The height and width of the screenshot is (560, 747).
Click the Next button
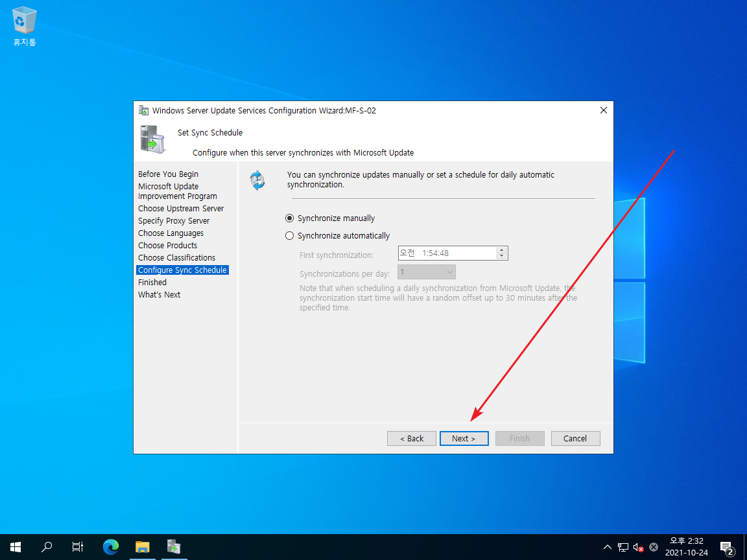point(464,439)
